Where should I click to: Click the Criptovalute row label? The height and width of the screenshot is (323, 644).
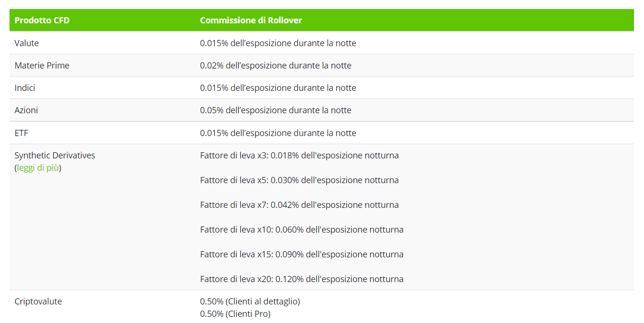[38, 301]
